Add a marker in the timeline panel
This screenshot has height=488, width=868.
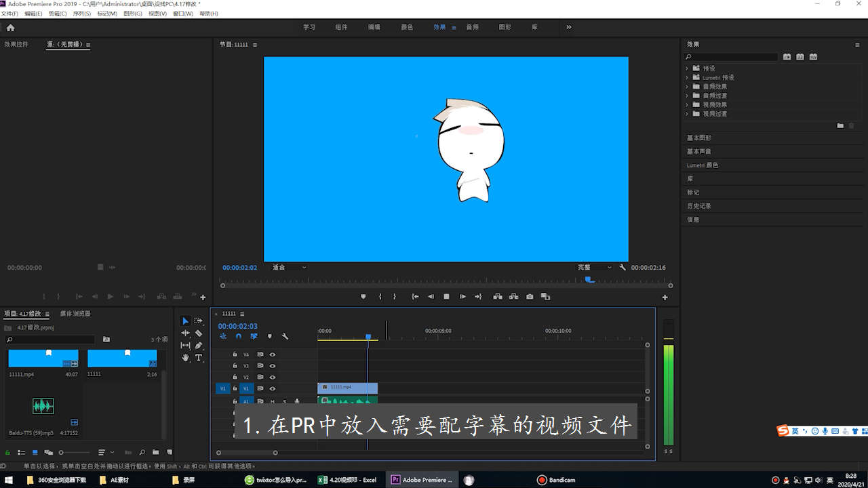pyautogui.click(x=269, y=336)
